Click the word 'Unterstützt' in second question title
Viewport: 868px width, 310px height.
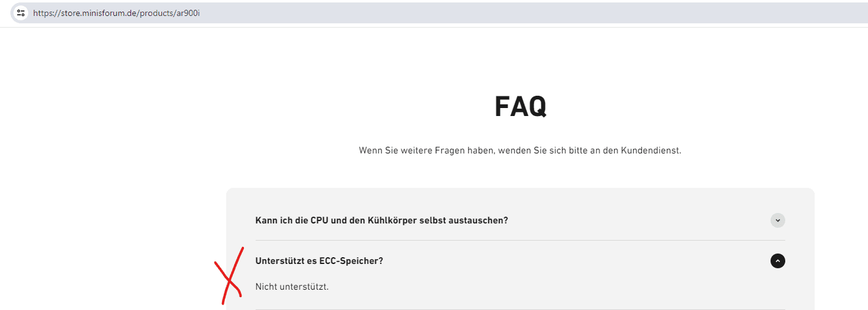tap(279, 261)
